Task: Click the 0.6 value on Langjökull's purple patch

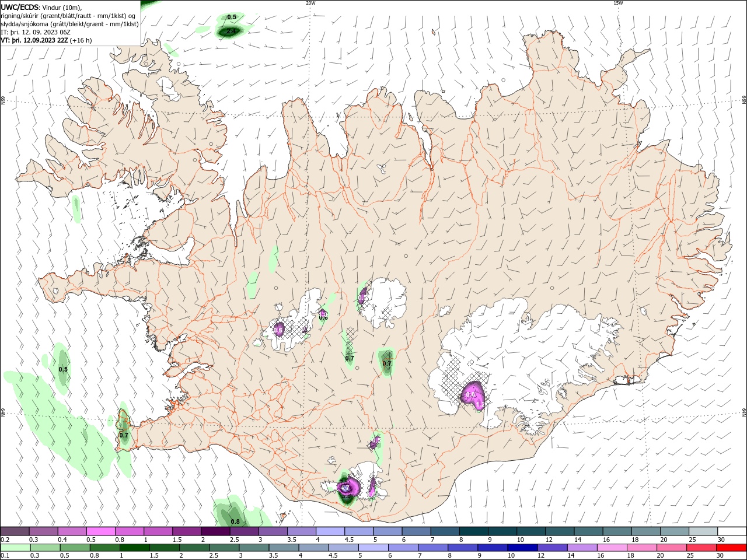Action: tap(278, 330)
